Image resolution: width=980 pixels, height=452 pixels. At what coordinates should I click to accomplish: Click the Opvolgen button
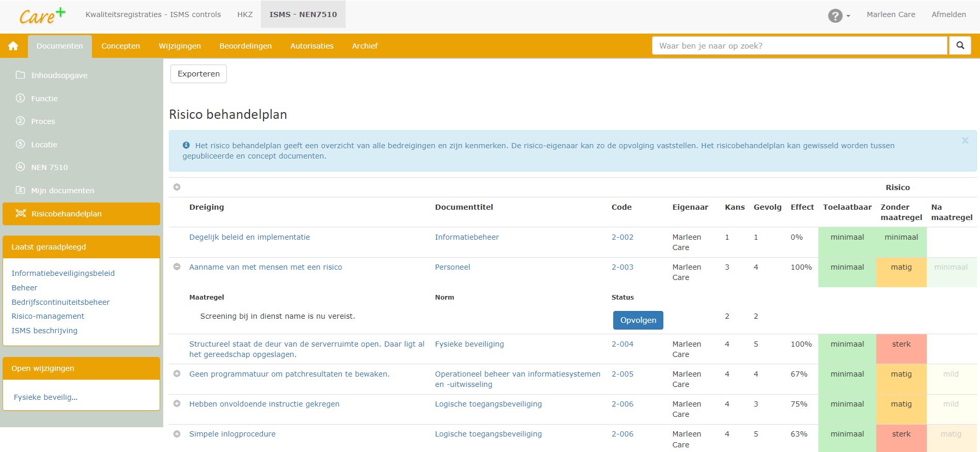[x=638, y=320]
